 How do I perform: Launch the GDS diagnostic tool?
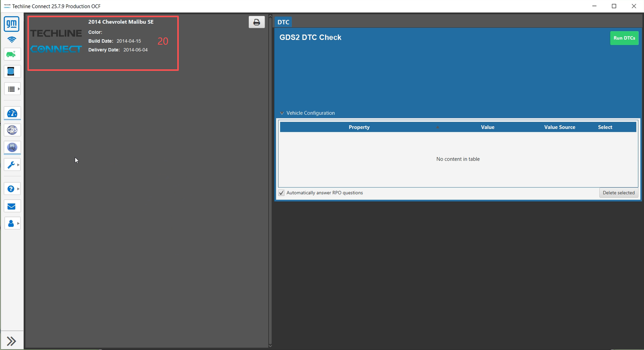click(12, 130)
